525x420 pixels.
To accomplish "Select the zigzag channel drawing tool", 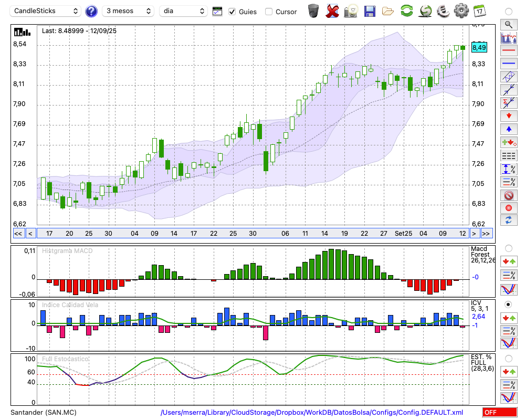I will pyautogui.click(x=509, y=77).
